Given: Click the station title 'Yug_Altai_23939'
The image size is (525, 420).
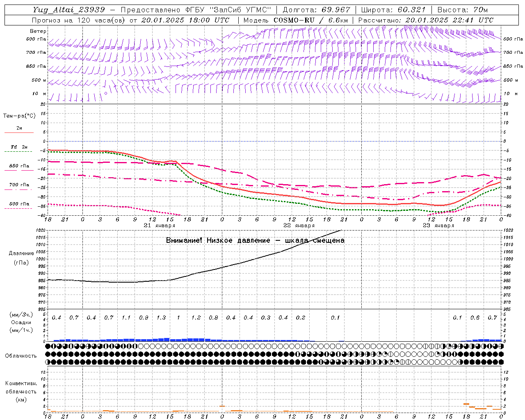Looking at the screenshot, I should click(69, 10).
